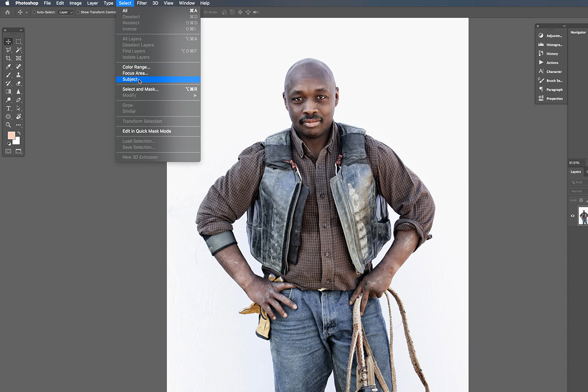588x392 pixels.
Task: Toggle the Auto-Select checkbox
Action: (x=34, y=12)
